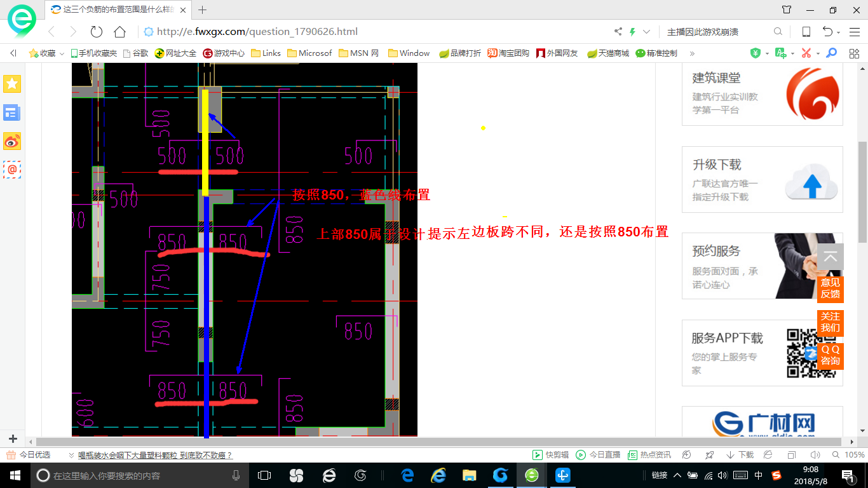Open sidebar mail @ icon
Screen dimensions: 868x488
click(12, 169)
